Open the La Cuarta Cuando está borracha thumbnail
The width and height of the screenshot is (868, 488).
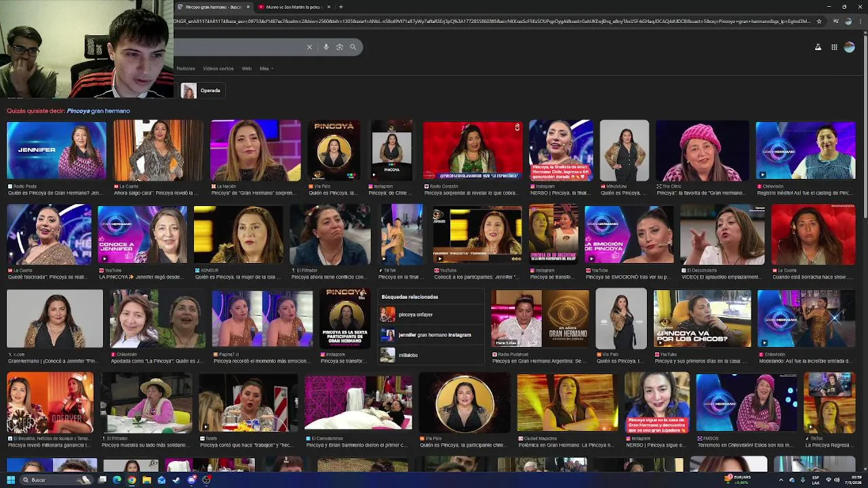pyautogui.click(x=813, y=235)
